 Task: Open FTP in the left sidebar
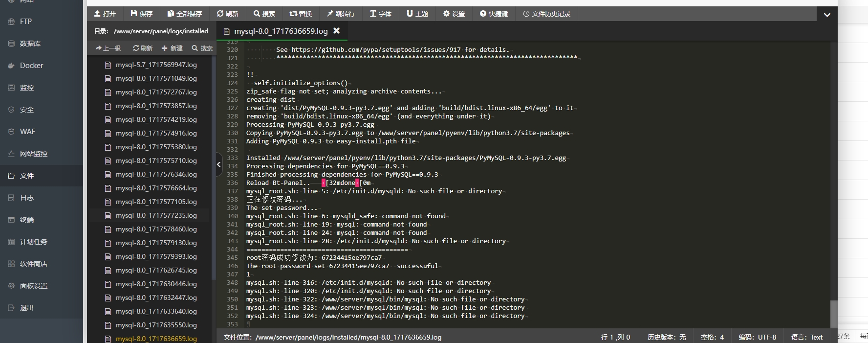click(42, 22)
